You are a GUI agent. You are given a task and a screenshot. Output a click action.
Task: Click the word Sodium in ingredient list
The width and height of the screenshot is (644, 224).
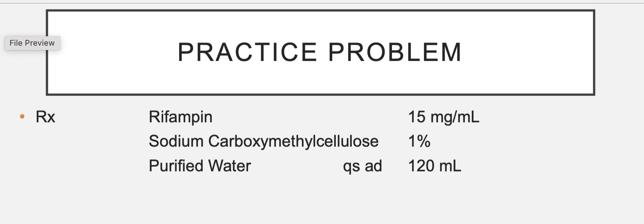tap(176, 141)
